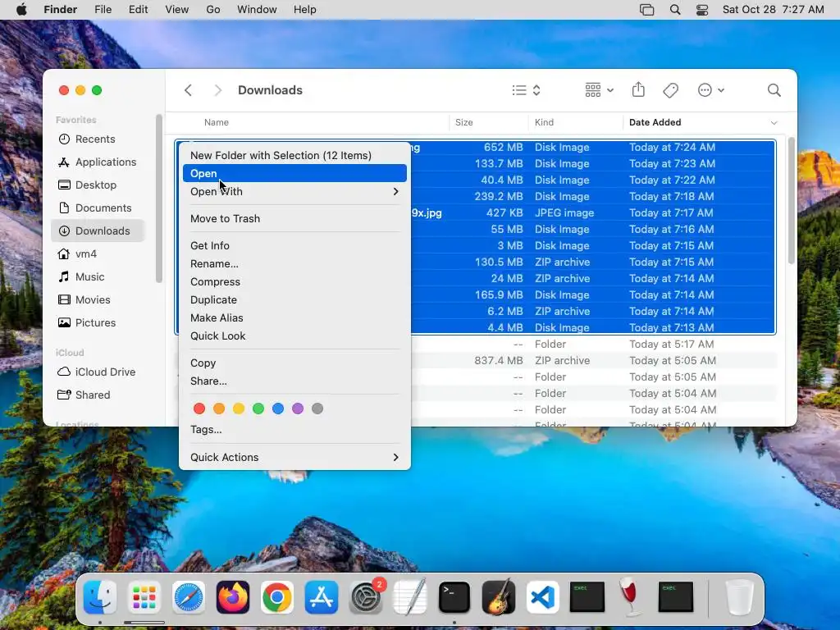
Task: Choose Compress in the context menu
Action: pyautogui.click(x=294, y=282)
